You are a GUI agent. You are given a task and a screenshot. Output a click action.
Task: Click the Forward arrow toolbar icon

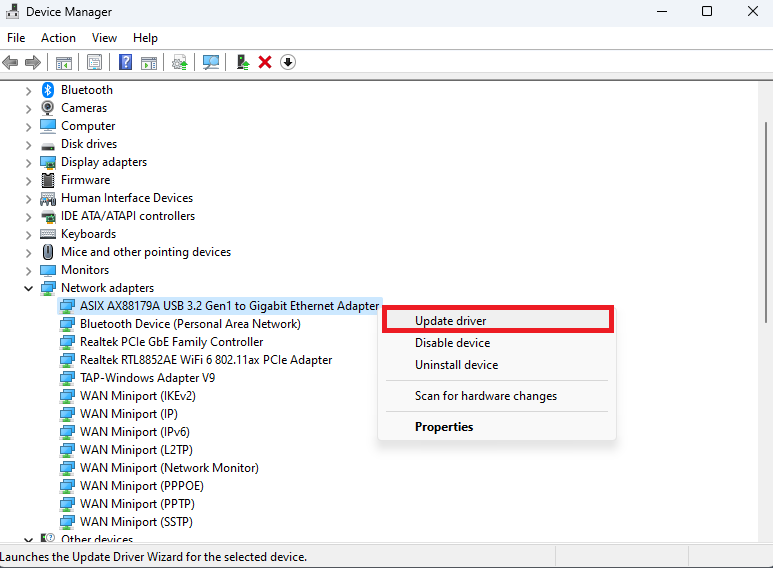[33, 63]
